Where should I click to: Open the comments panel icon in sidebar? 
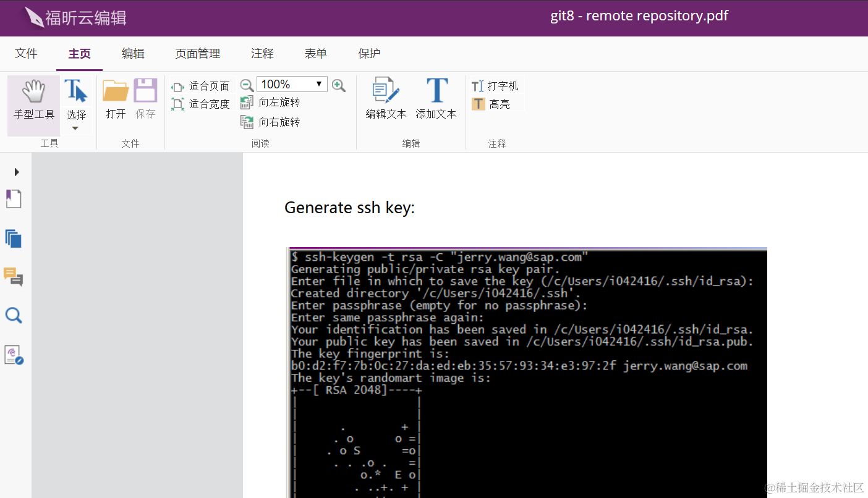pyautogui.click(x=14, y=277)
